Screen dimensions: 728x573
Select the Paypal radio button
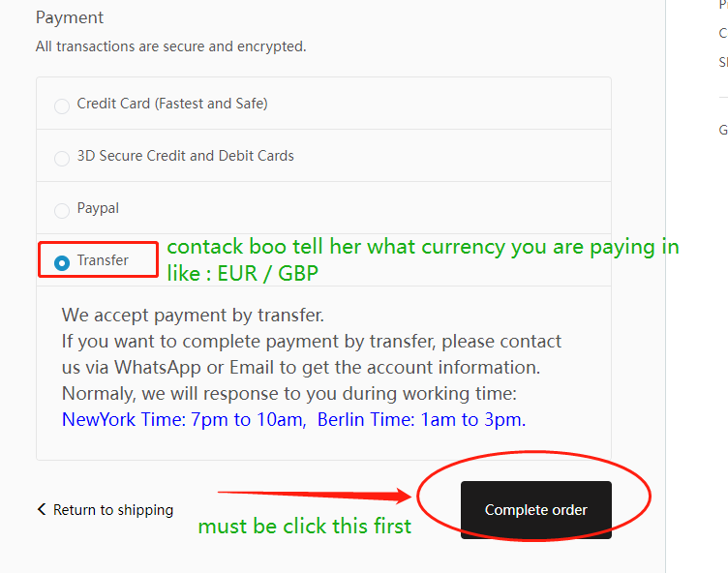[62, 210]
